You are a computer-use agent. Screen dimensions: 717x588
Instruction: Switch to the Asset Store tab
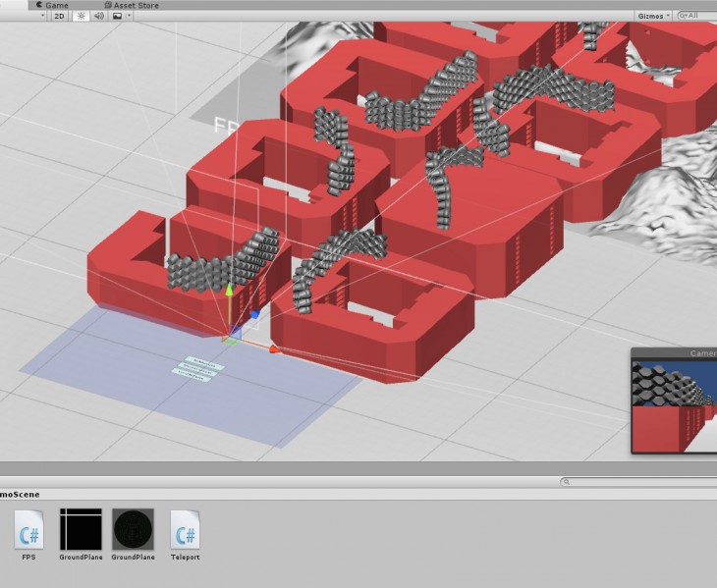(x=135, y=5)
